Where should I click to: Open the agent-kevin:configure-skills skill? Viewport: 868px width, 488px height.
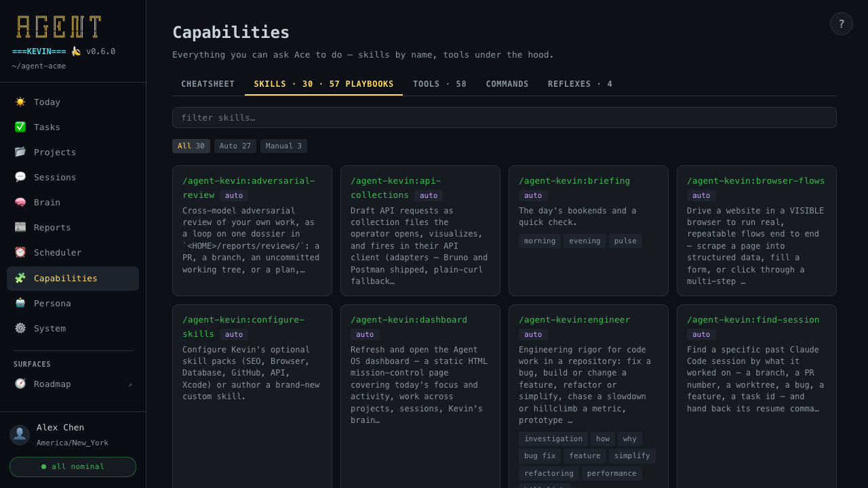243,327
